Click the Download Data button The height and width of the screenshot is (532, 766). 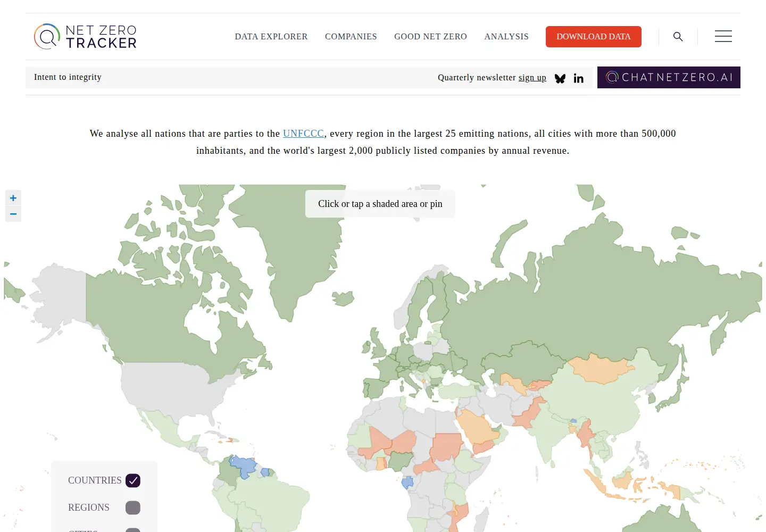[x=594, y=37]
